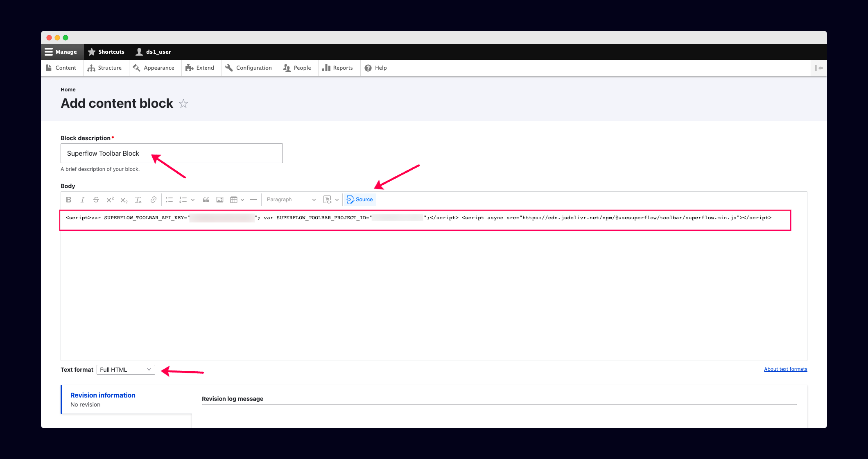The width and height of the screenshot is (868, 459).
Task: Star this page as a shortcut
Action: (x=183, y=104)
